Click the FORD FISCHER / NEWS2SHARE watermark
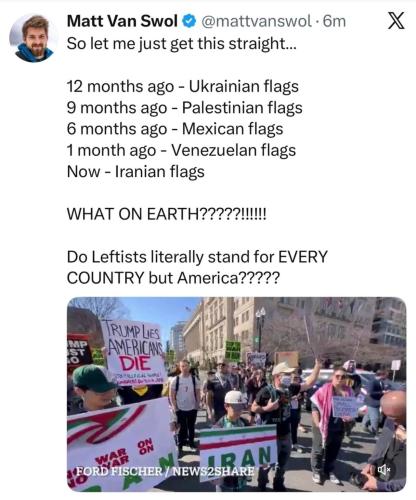The image size is (416, 500). 165,471
